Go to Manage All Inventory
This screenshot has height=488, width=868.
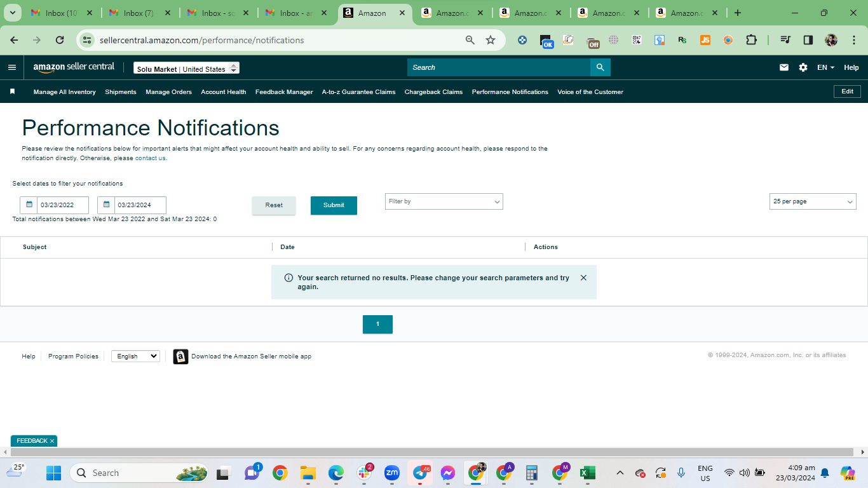coord(65,92)
